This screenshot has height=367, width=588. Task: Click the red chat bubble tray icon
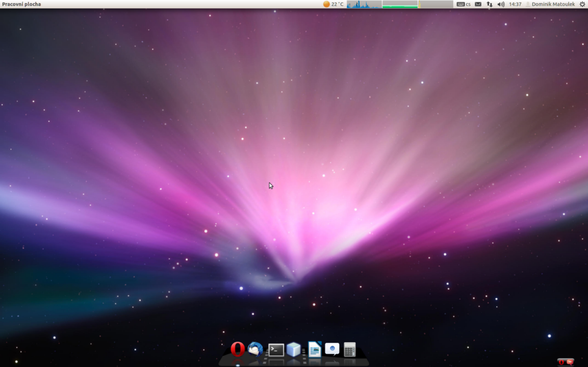pyautogui.click(x=570, y=362)
